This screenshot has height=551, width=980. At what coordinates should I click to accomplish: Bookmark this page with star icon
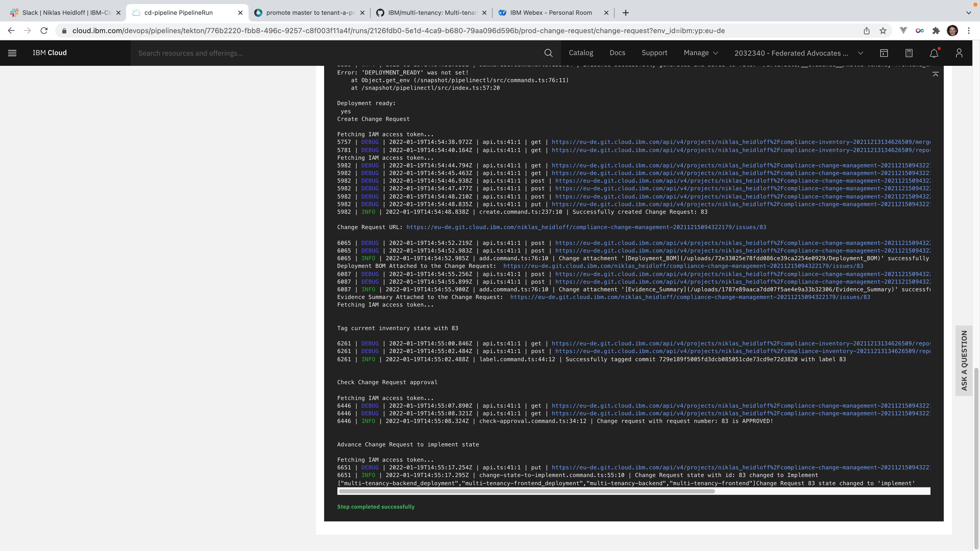pyautogui.click(x=883, y=31)
